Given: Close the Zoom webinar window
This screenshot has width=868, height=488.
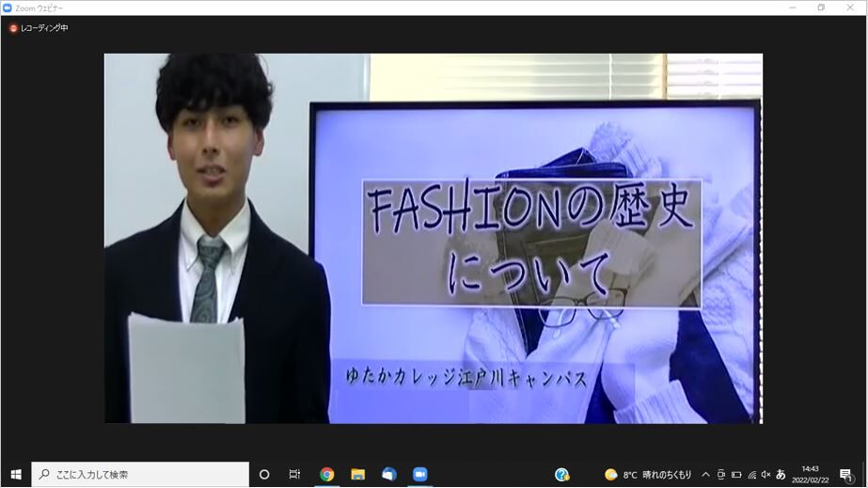Looking at the screenshot, I should 850,8.
